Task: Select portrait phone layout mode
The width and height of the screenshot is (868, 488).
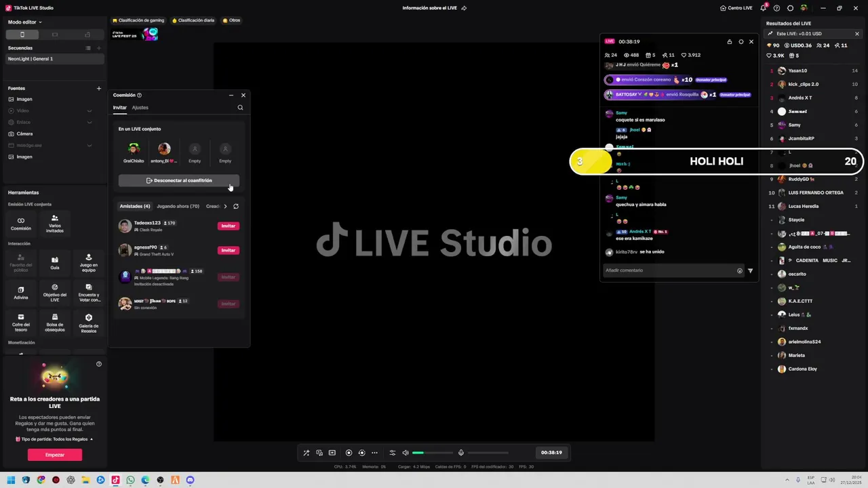Action: 22,35
